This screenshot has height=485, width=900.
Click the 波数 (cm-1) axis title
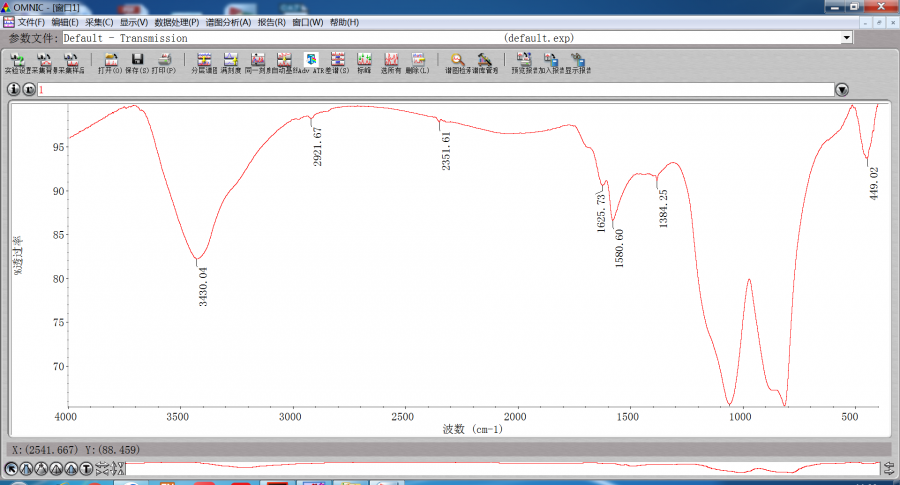(x=472, y=429)
